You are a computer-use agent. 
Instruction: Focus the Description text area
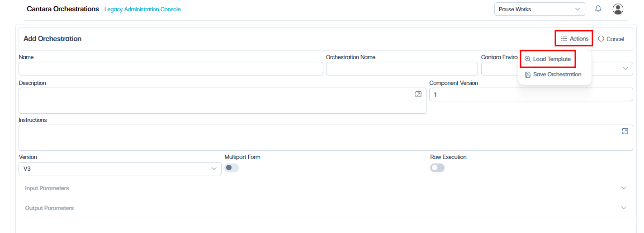[x=223, y=101]
